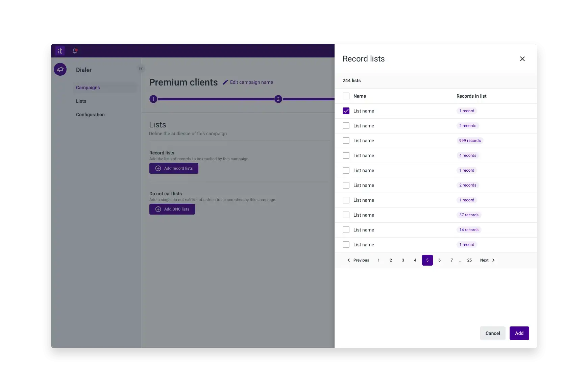This screenshot has height=392, width=588.
Task: Open Configuration in the sidebar
Action: tap(90, 115)
